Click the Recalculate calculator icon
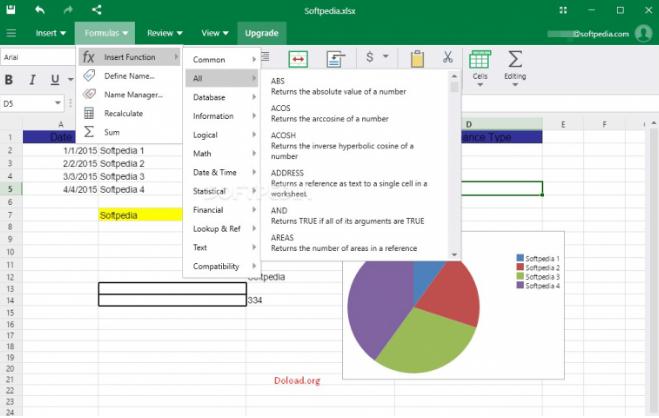Screen dimensions: 659x418 (x=89, y=113)
